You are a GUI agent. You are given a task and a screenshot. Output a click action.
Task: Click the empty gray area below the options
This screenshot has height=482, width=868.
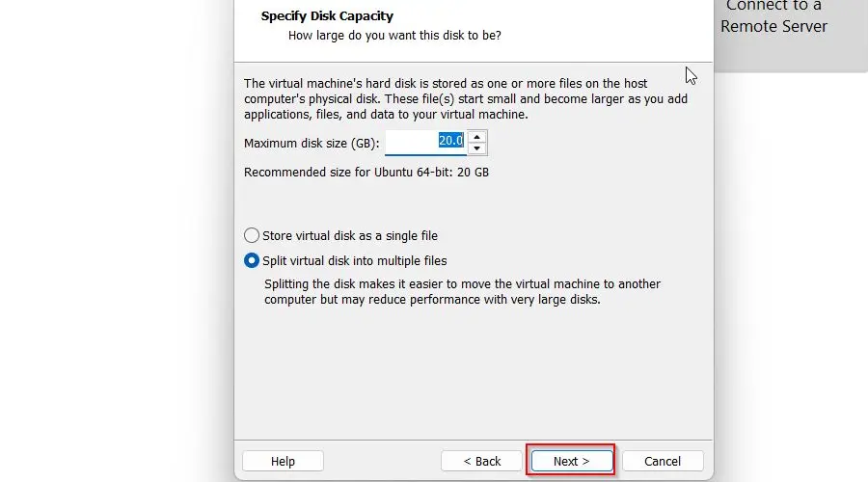click(473, 376)
